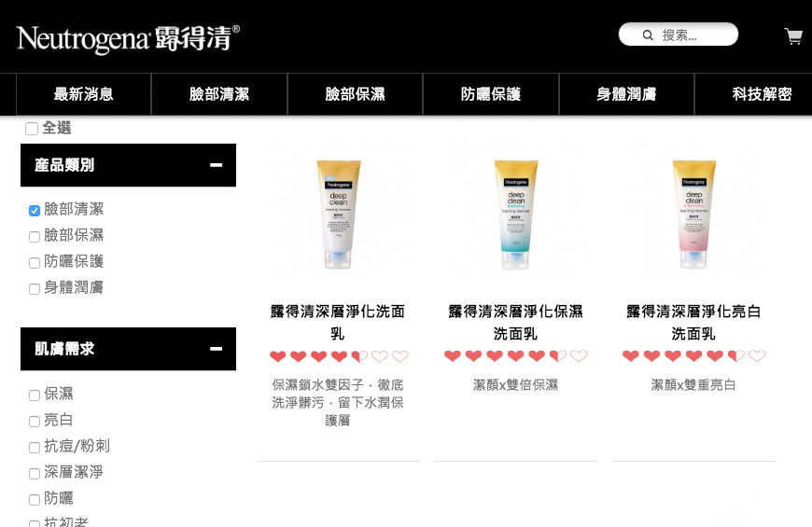Rate the first product's fifth heart

[359, 356]
